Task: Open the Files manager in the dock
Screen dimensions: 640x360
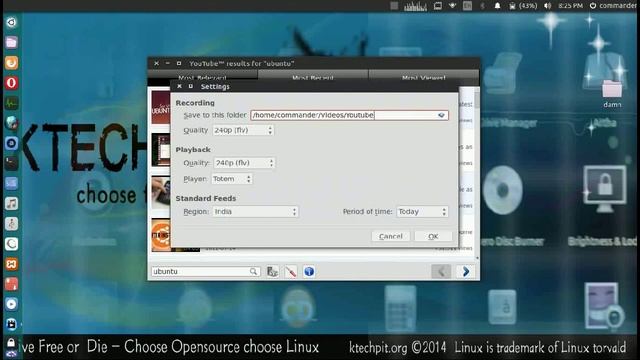Action: 11,42
